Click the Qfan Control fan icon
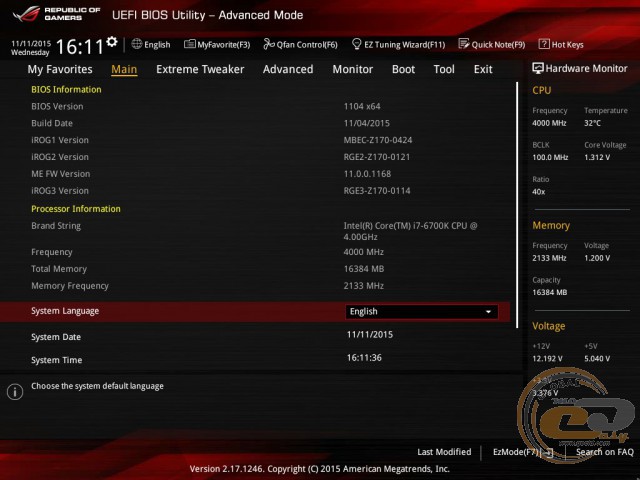 tap(269, 44)
